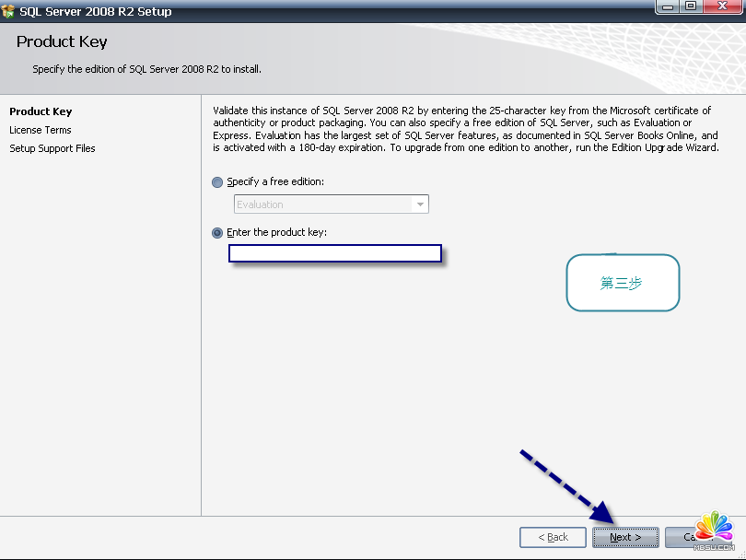Click the large 'Product Key' page heading

(x=62, y=41)
